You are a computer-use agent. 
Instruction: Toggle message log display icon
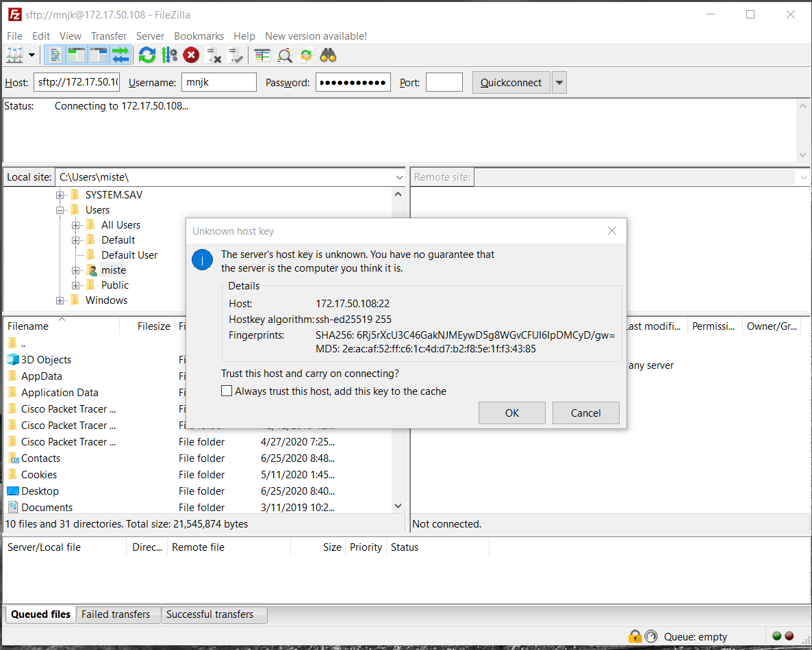[54, 55]
